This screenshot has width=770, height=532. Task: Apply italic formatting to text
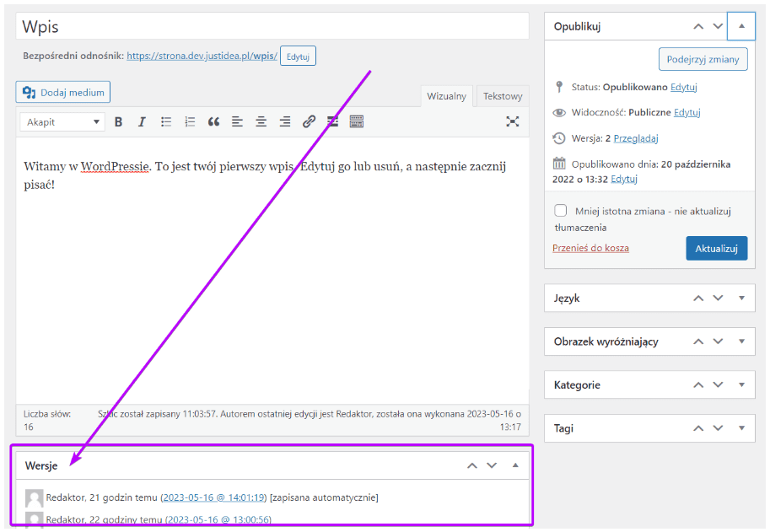point(142,121)
